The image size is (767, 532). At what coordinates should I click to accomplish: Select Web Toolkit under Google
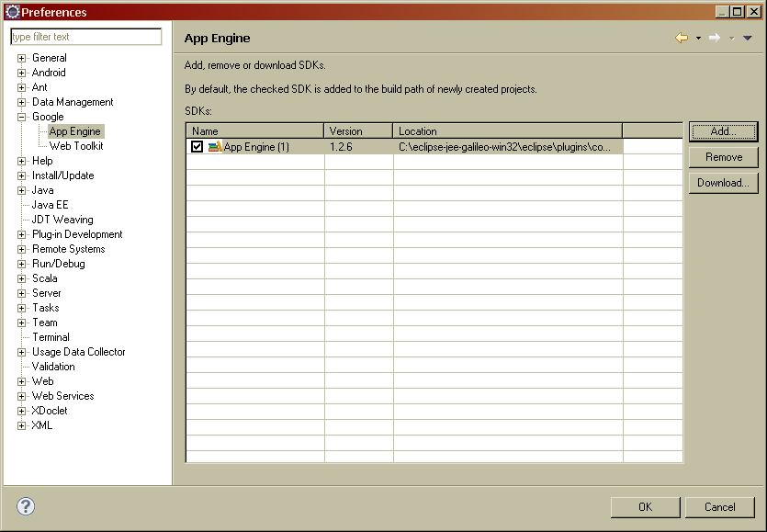76,146
